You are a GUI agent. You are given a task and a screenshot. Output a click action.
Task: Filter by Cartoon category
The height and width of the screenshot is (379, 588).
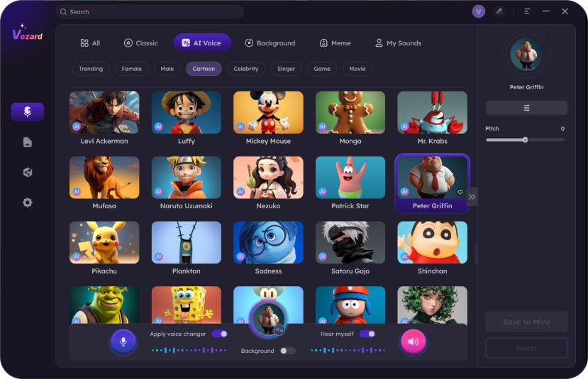point(204,69)
